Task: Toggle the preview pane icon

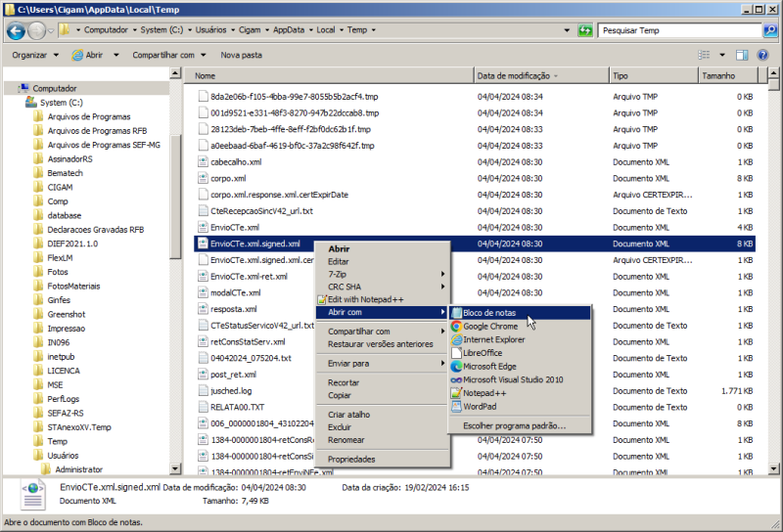Action: pos(742,55)
